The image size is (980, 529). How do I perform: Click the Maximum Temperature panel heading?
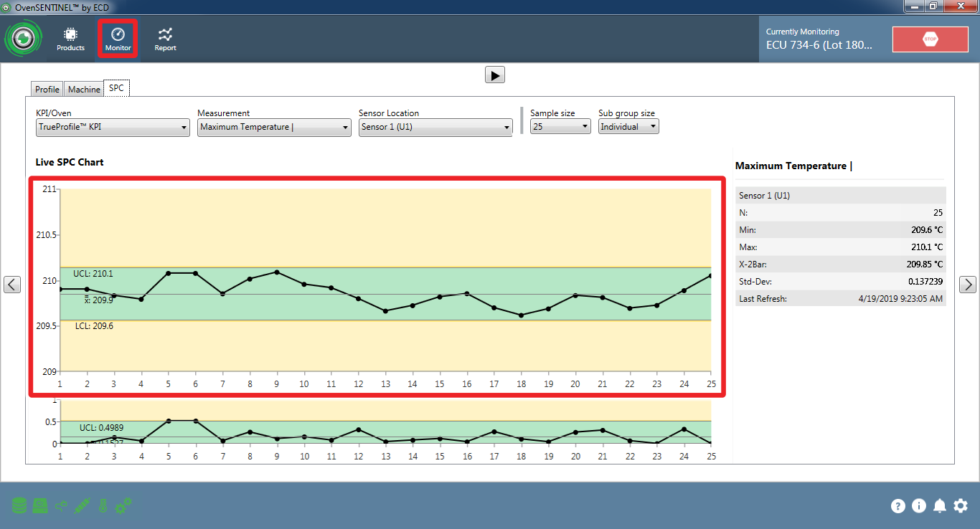[x=793, y=166]
